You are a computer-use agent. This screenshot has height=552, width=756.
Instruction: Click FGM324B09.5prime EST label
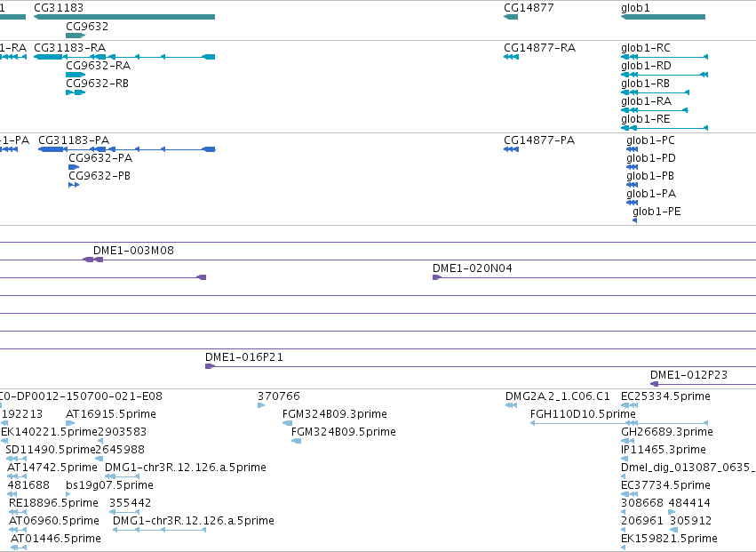coord(344,432)
